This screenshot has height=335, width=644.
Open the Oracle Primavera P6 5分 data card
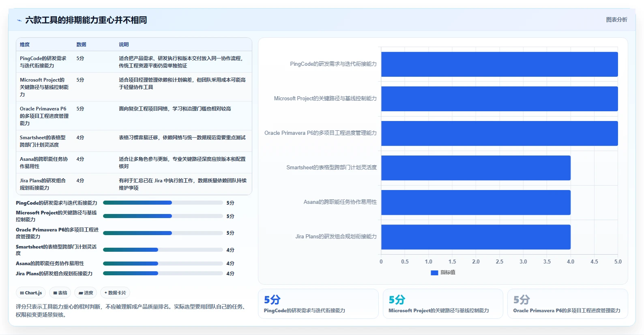click(567, 304)
